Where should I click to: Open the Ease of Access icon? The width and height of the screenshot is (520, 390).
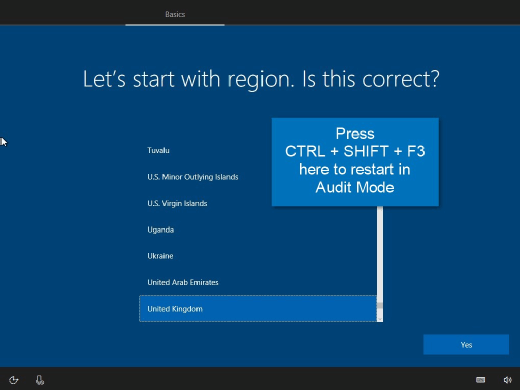coord(14,380)
